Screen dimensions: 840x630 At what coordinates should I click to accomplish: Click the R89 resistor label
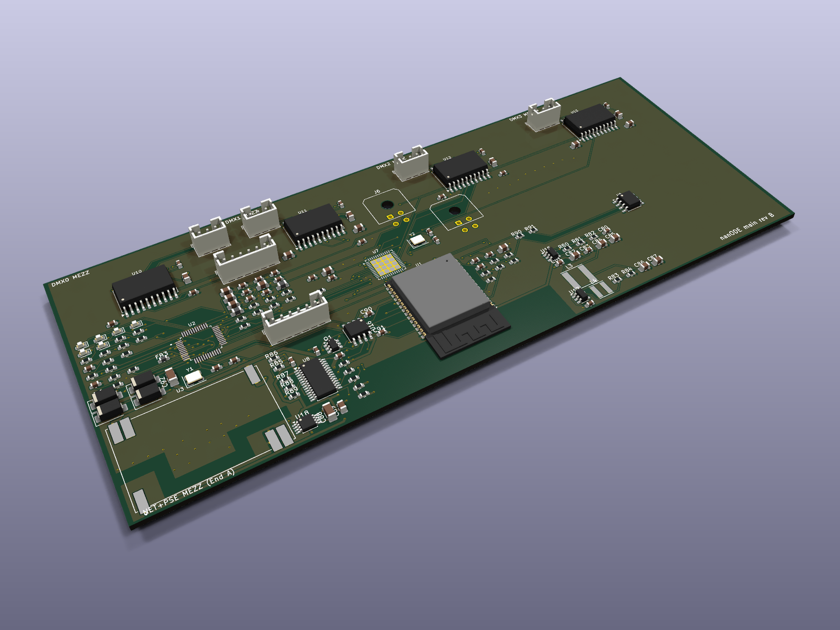291,391
